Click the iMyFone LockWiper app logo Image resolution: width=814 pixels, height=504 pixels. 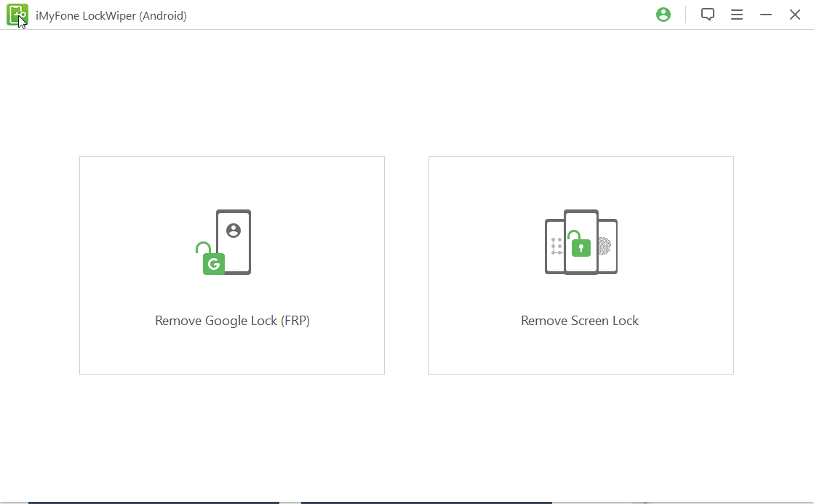(x=17, y=15)
